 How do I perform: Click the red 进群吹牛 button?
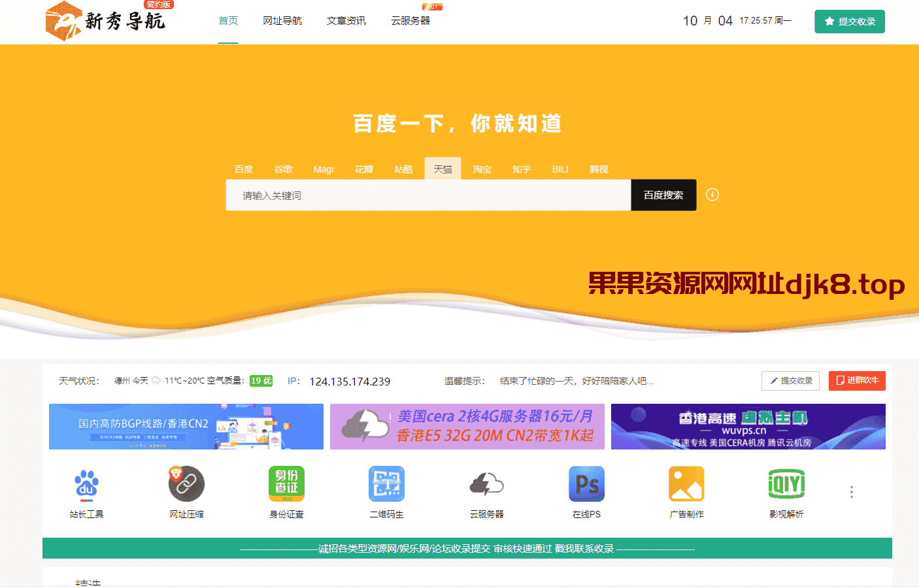(857, 380)
